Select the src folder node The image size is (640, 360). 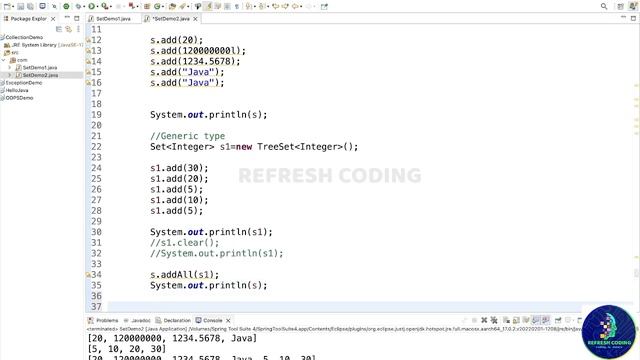click(x=11, y=52)
